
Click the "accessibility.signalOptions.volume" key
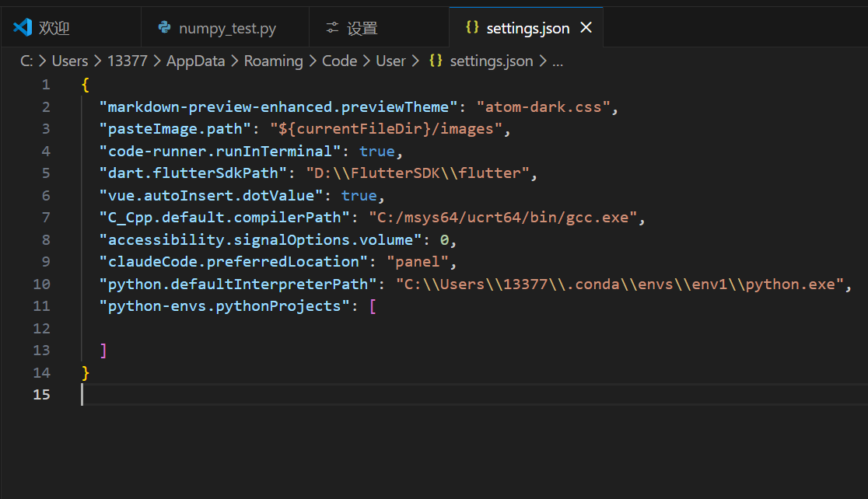[261, 239]
